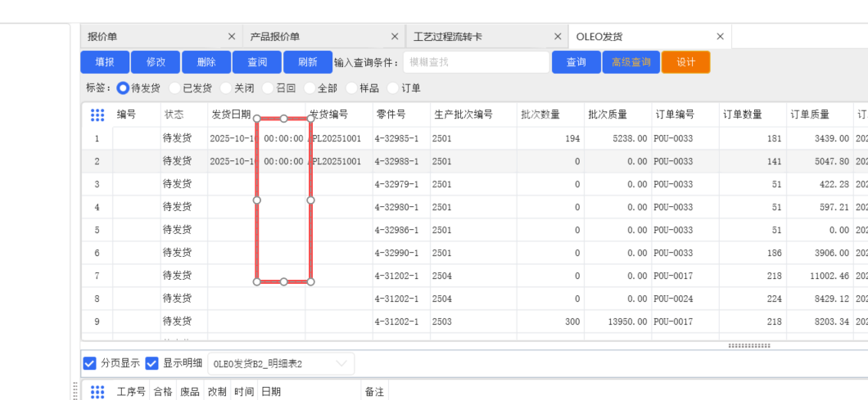Switch to the 产品报价单 tab
The width and height of the screenshot is (868, 400).
coord(275,37)
